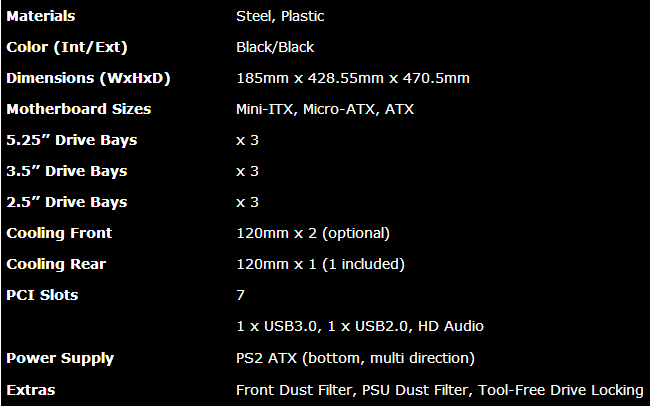Click the Power Supply label
This screenshot has height=406, width=650.
60,359
